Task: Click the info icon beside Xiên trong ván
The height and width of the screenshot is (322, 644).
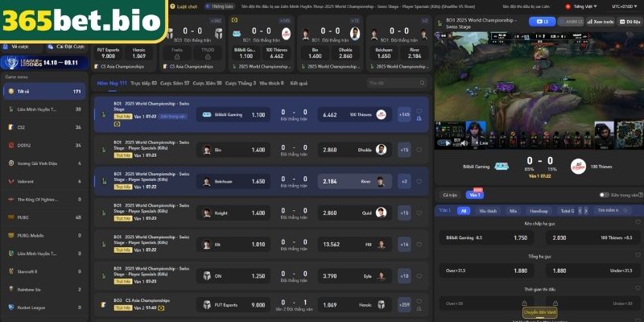Action: click(x=641, y=195)
